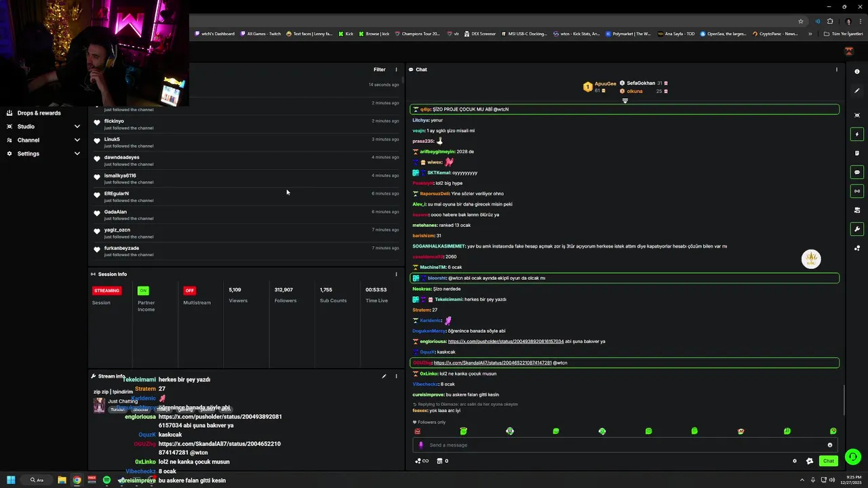This screenshot has width=868, height=488.
Task: Show hidden system tray icons
Action: (x=802, y=480)
